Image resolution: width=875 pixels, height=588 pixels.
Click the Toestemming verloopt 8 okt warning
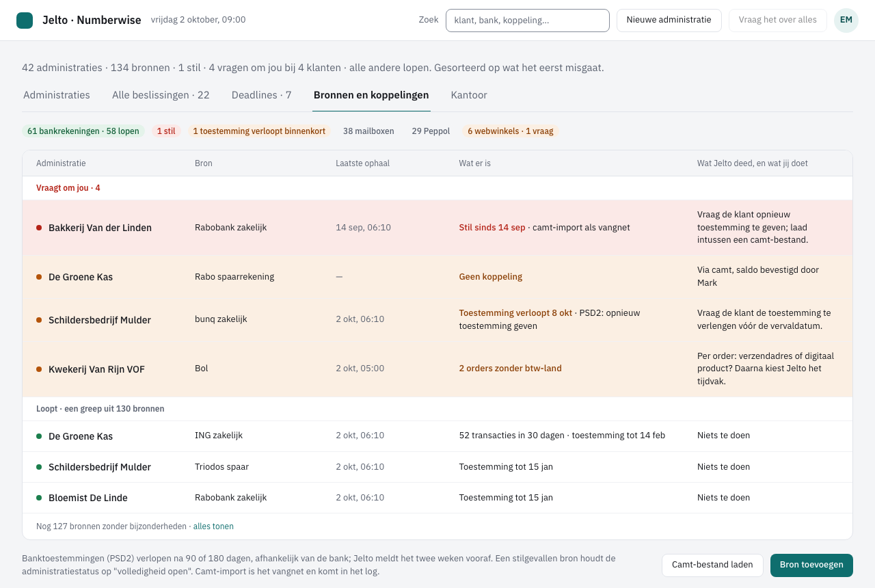tap(515, 313)
